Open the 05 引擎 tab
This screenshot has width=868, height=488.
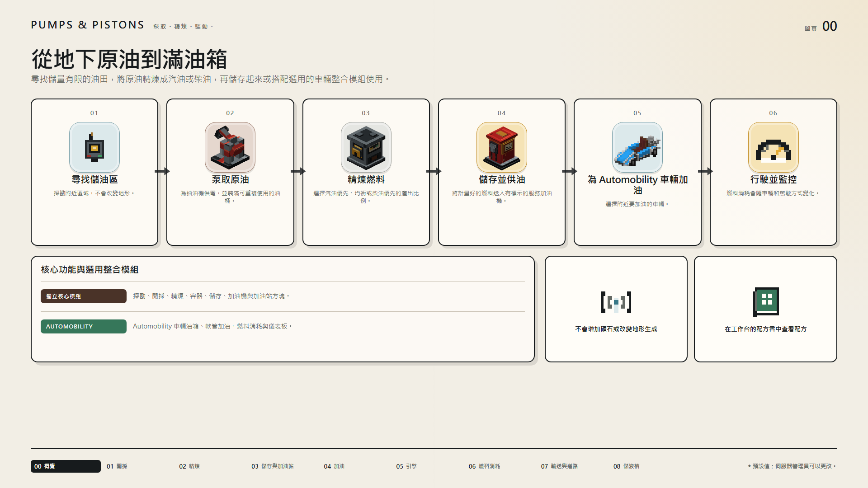point(406,466)
